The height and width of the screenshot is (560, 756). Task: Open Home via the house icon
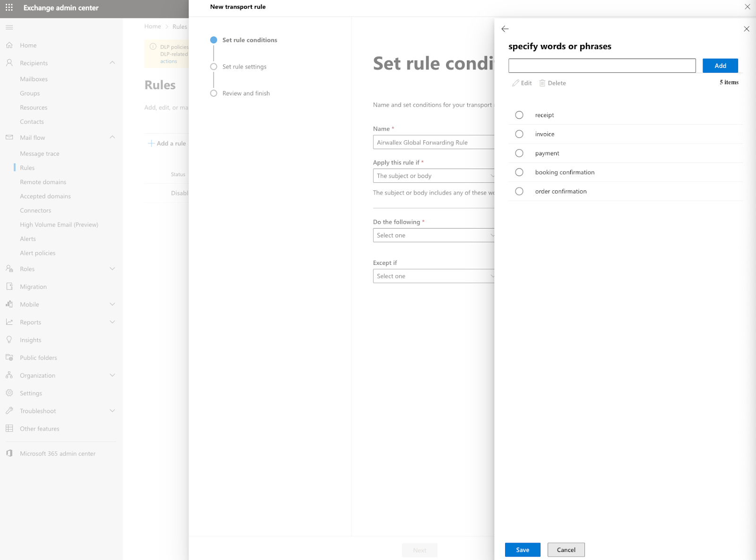9,45
